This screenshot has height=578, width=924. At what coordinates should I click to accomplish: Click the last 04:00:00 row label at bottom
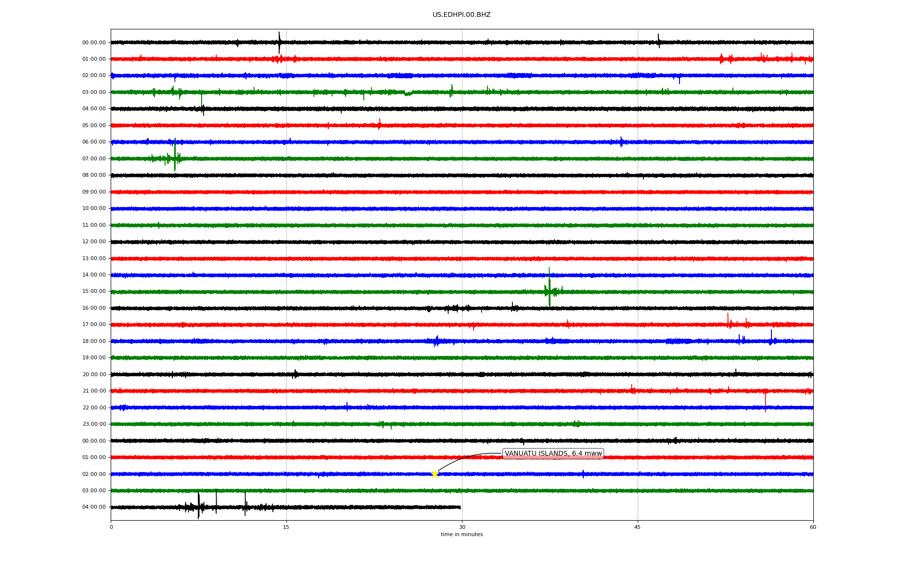tap(94, 507)
